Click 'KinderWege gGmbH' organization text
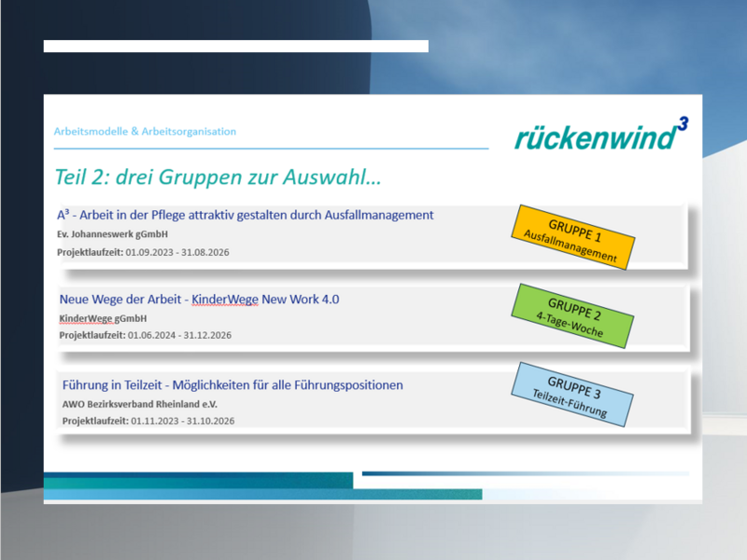This screenshot has width=747, height=560. tap(103, 318)
